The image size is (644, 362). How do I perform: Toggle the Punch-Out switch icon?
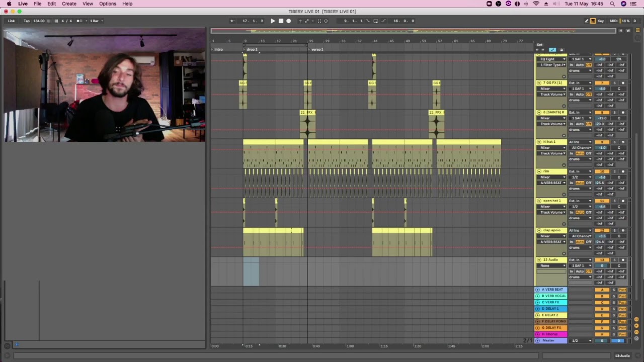383,21
